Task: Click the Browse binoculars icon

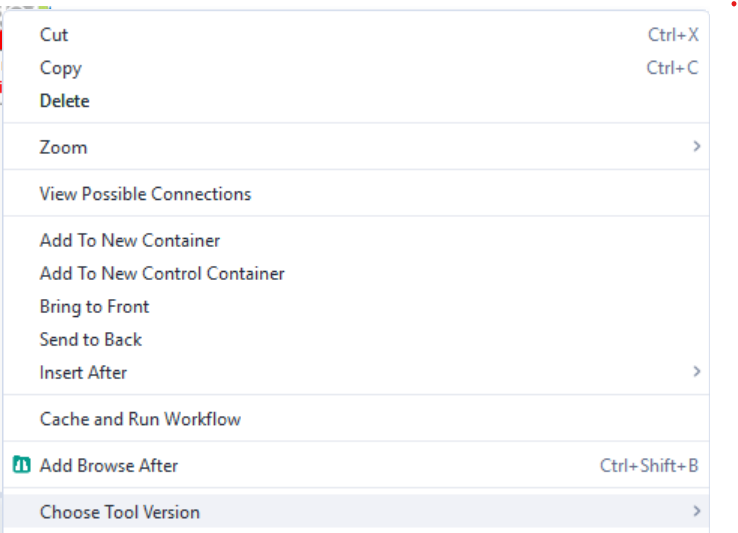Action: (22, 465)
